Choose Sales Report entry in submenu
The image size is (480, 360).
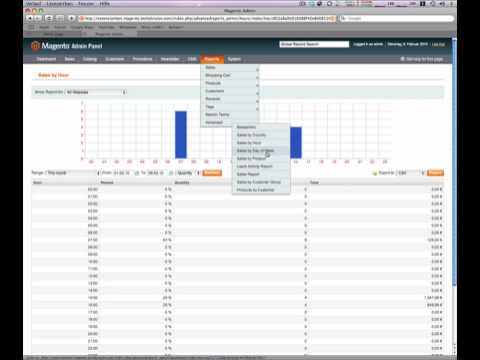point(261,174)
